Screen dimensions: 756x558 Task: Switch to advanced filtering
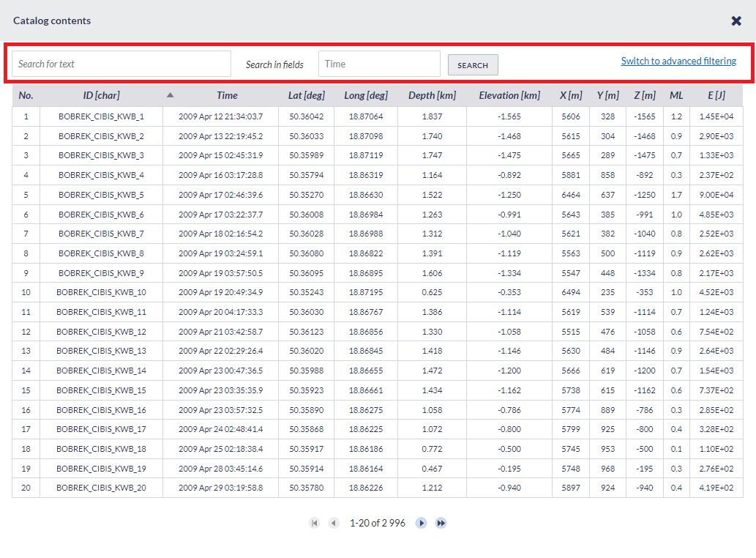[678, 62]
